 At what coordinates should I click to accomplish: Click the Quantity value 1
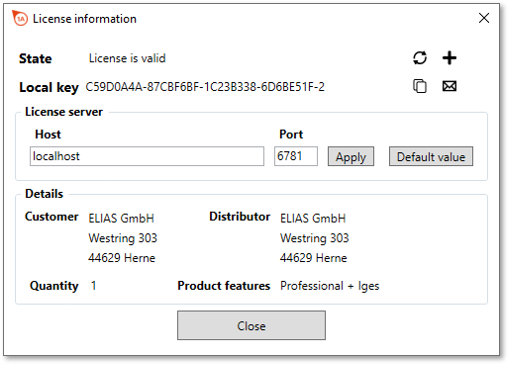pos(94,286)
